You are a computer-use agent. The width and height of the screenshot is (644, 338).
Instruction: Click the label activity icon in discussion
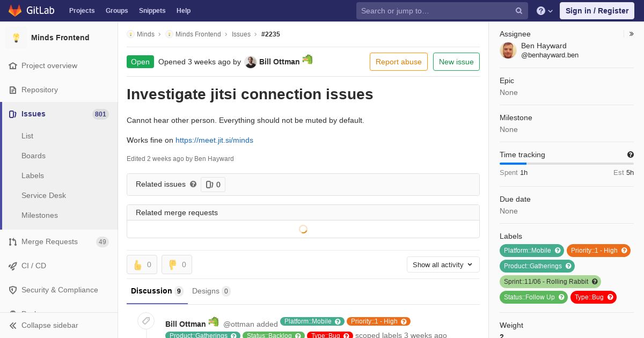click(x=146, y=321)
